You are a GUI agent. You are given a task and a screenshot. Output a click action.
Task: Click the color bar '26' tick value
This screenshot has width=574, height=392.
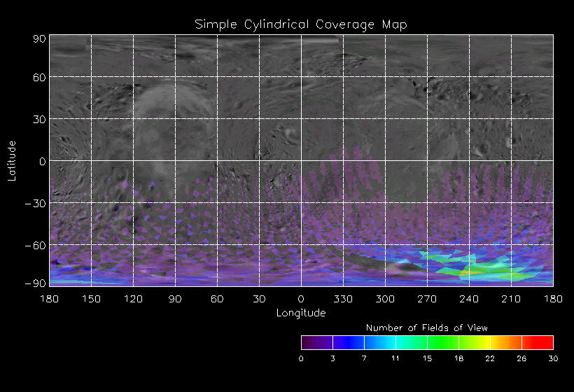[521, 358]
